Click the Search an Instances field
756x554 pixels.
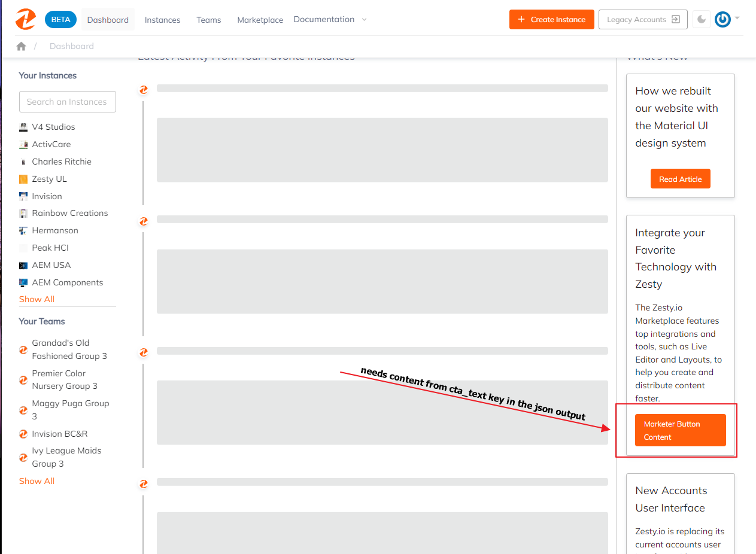pyautogui.click(x=67, y=102)
